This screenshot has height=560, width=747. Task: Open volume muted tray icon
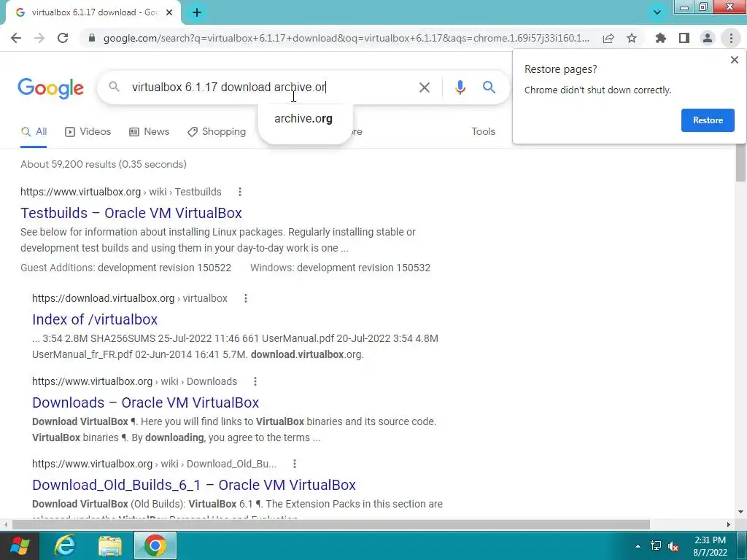click(673, 546)
